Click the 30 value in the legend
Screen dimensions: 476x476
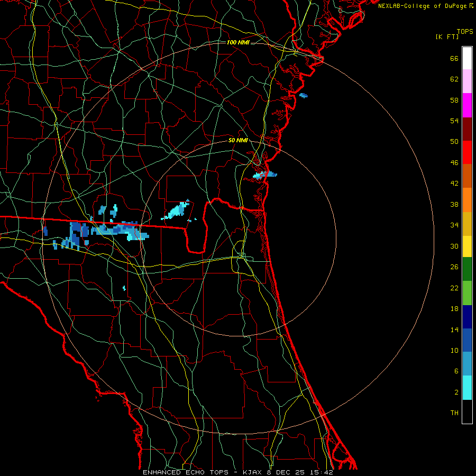coord(454,246)
